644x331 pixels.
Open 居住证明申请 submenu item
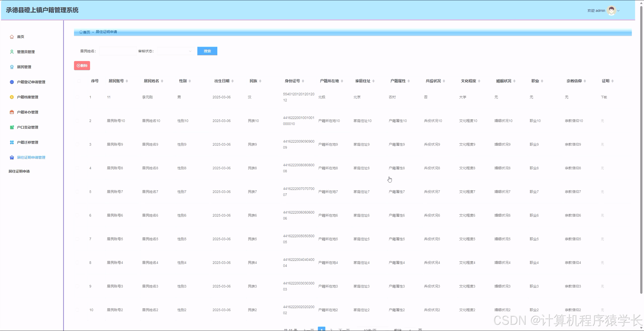[x=19, y=171]
